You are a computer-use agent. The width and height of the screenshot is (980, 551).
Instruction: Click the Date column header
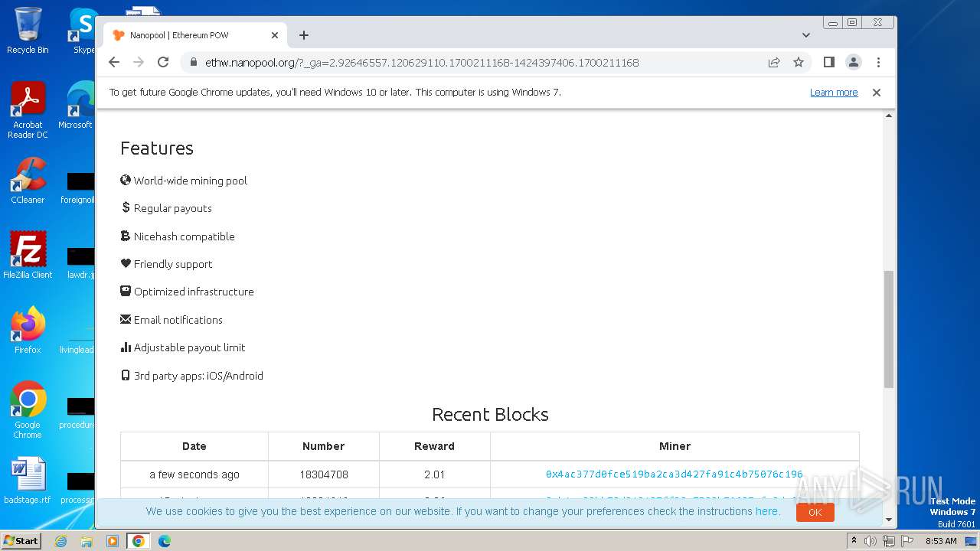point(194,446)
